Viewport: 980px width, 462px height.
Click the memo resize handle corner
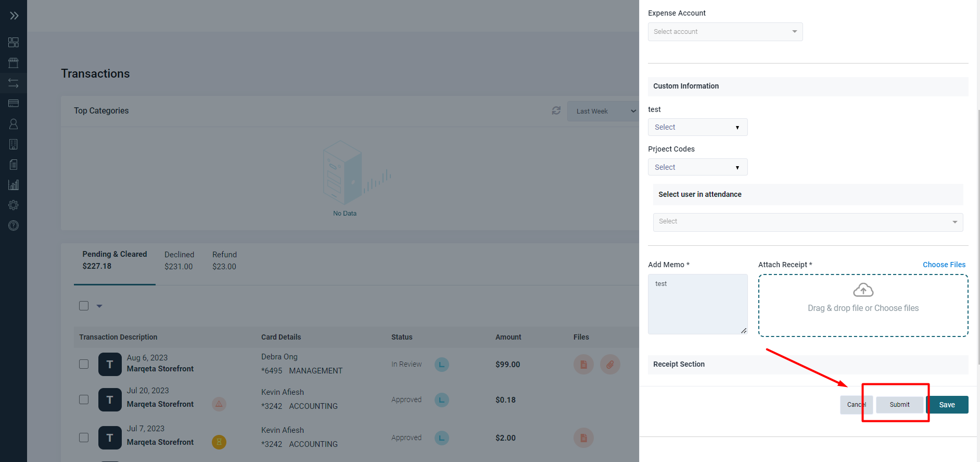point(744,331)
